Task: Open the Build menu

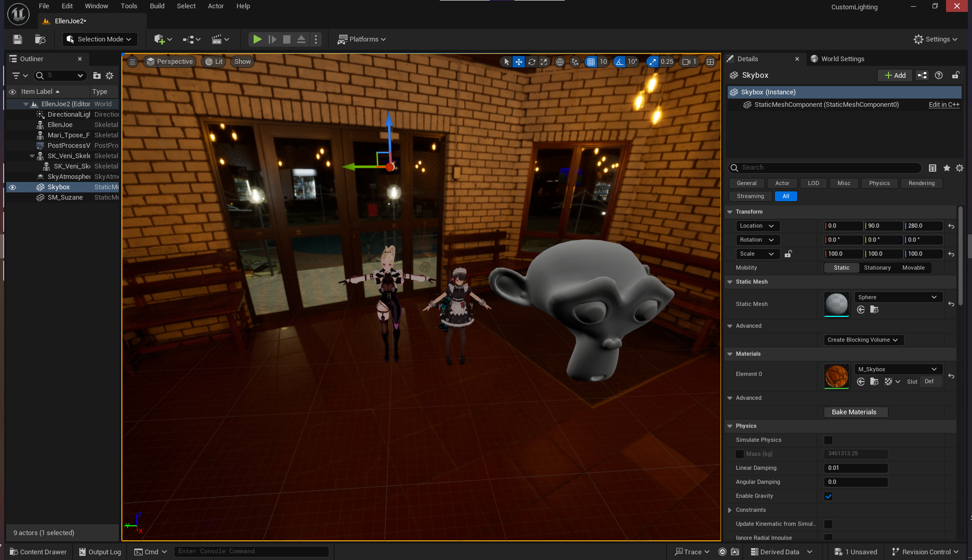Action: (x=157, y=6)
